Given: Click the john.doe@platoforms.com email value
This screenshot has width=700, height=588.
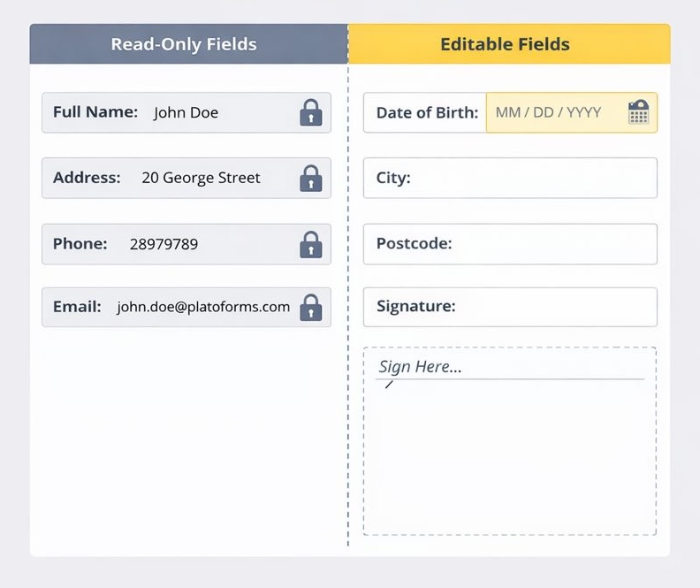Looking at the screenshot, I should 203,307.
